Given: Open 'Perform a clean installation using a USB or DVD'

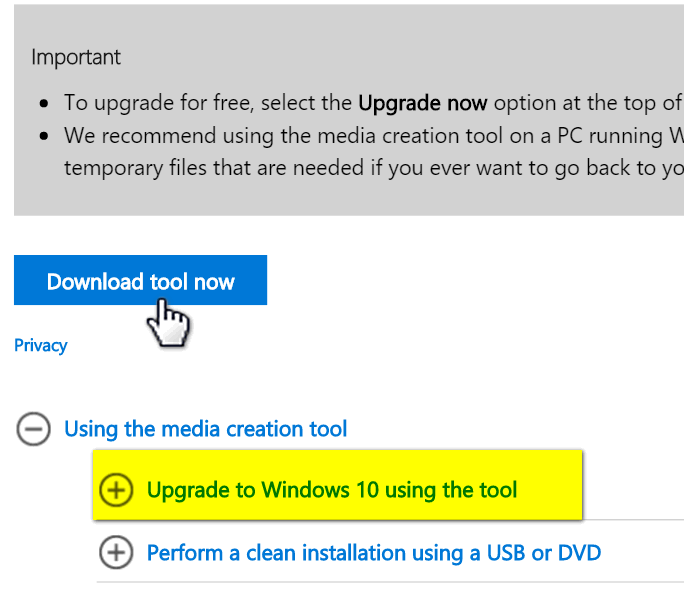Looking at the screenshot, I should [x=374, y=553].
